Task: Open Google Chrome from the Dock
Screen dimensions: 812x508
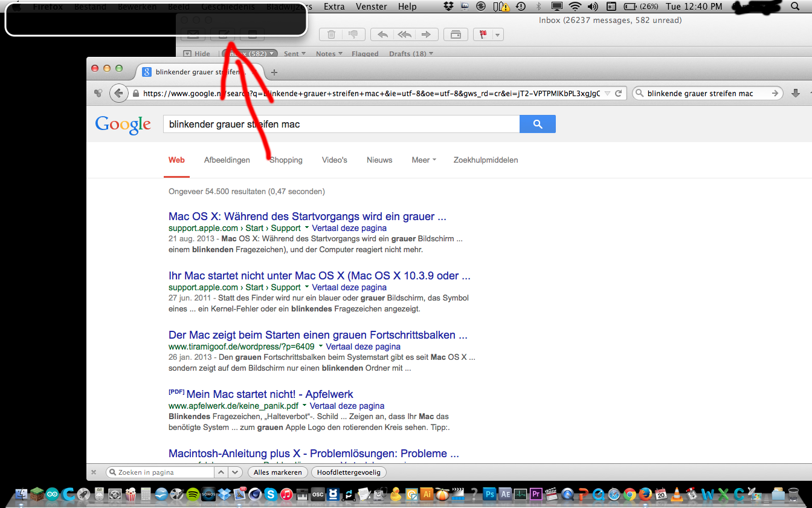Action: (630, 494)
